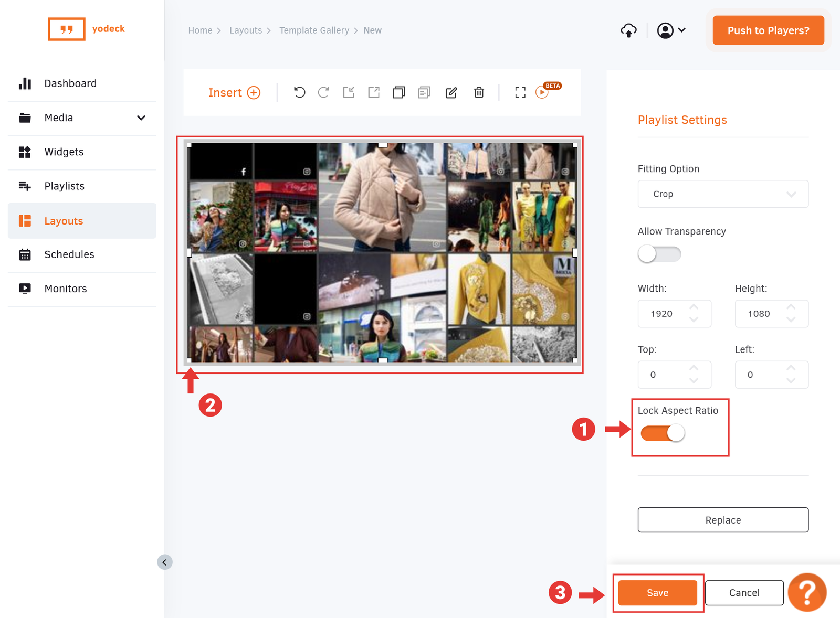
Task: Open Schedules from the sidebar
Action: (69, 254)
